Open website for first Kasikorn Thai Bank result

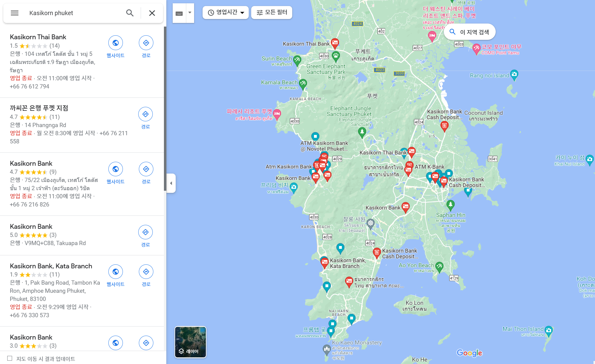click(116, 43)
